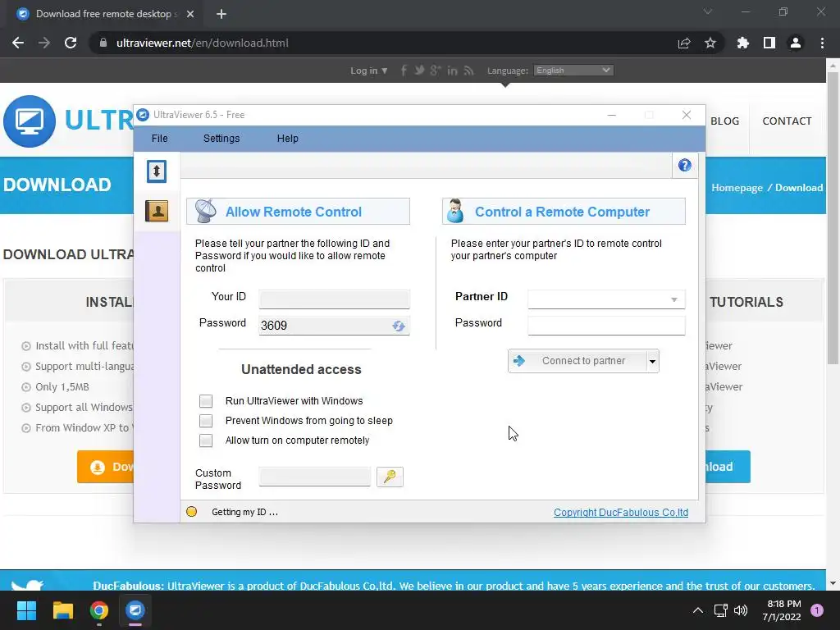This screenshot has width=840, height=630.
Task: Bookmark this page with the star icon
Action: [x=710, y=43]
